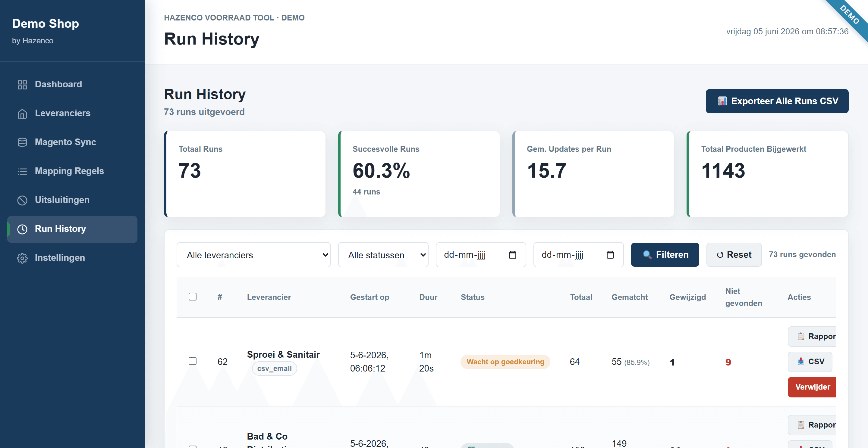Image resolution: width=868 pixels, height=448 pixels.
Task: Check the box for run 62
Action: tap(192, 361)
